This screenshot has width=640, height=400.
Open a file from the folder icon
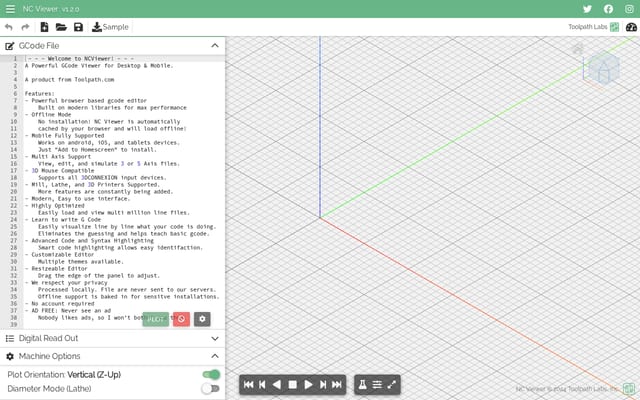pyautogui.click(x=61, y=27)
